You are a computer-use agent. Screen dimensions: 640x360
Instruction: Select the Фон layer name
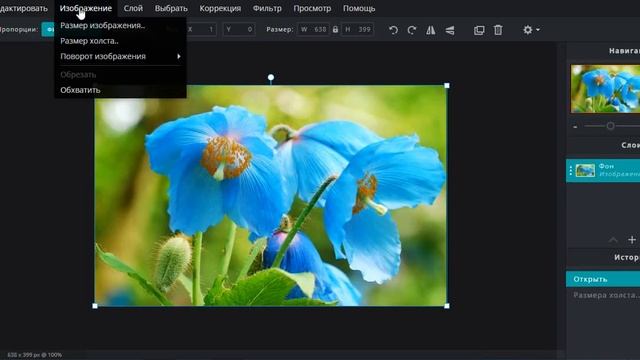click(606, 166)
